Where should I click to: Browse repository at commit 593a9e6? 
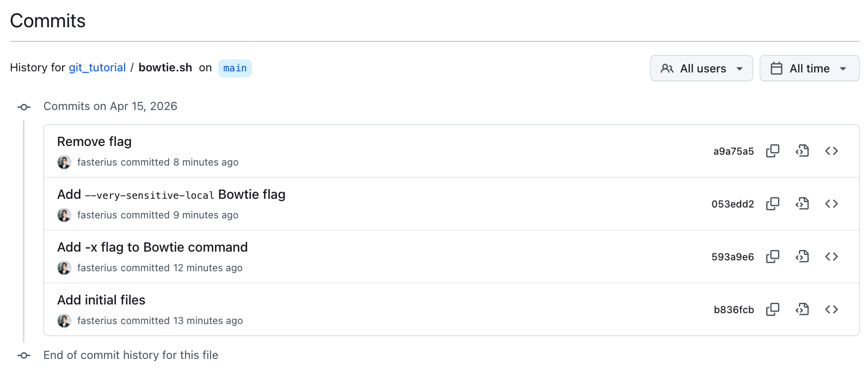pos(832,257)
